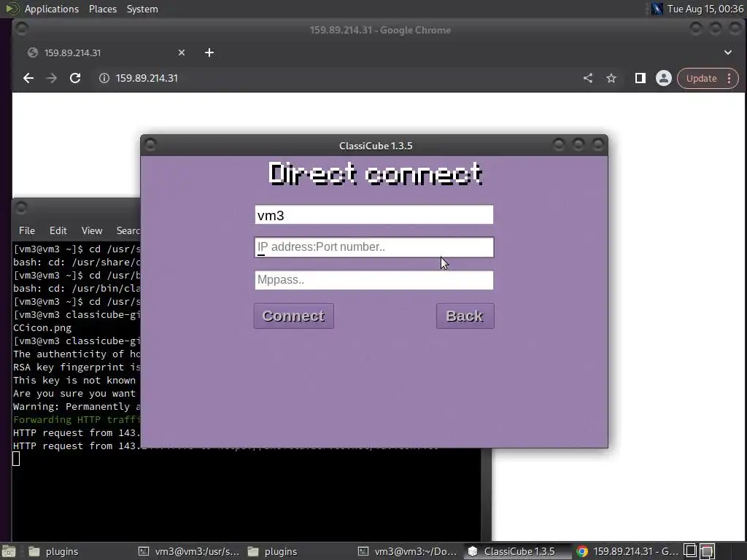Close the 159.89.214.31 browser tab
747x560 pixels.
(x=182, y=52)
